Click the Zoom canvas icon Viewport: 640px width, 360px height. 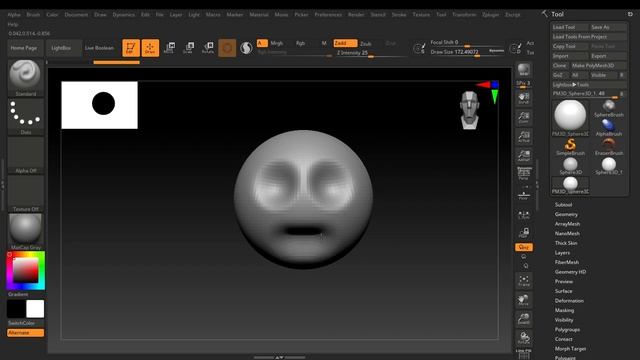pyautogui.click(x=524, y=118)
